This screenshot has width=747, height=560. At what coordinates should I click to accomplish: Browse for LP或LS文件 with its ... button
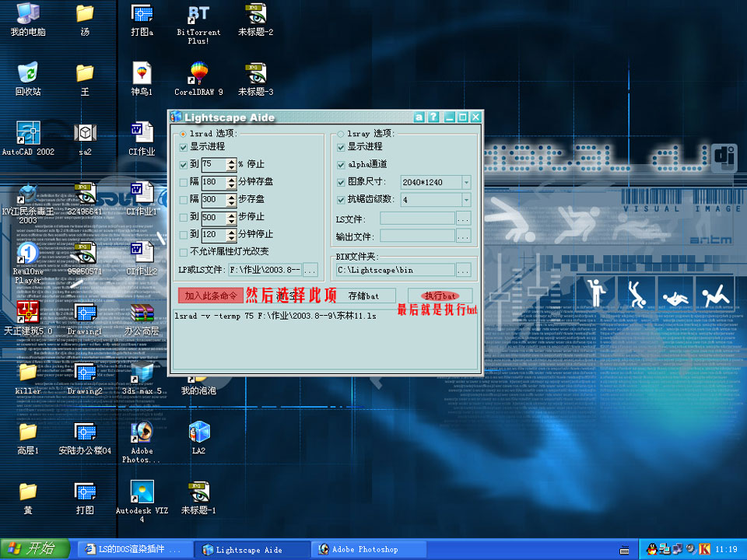point(310,270)
